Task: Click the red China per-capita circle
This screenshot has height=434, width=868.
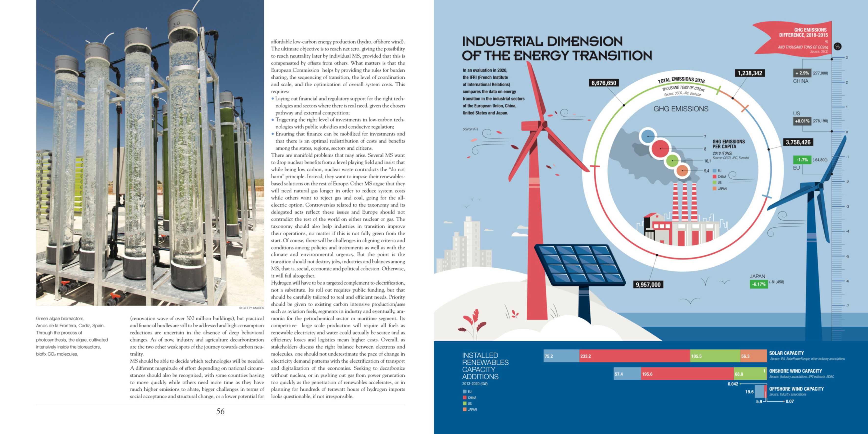Action: [660, 149]
